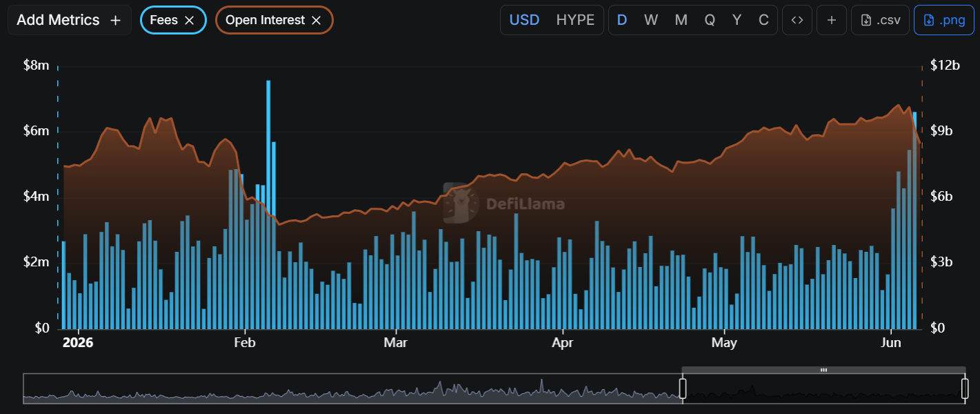Click the tallest Fees bar in February
The image size is (980, 414).
(x=268, y=204)
